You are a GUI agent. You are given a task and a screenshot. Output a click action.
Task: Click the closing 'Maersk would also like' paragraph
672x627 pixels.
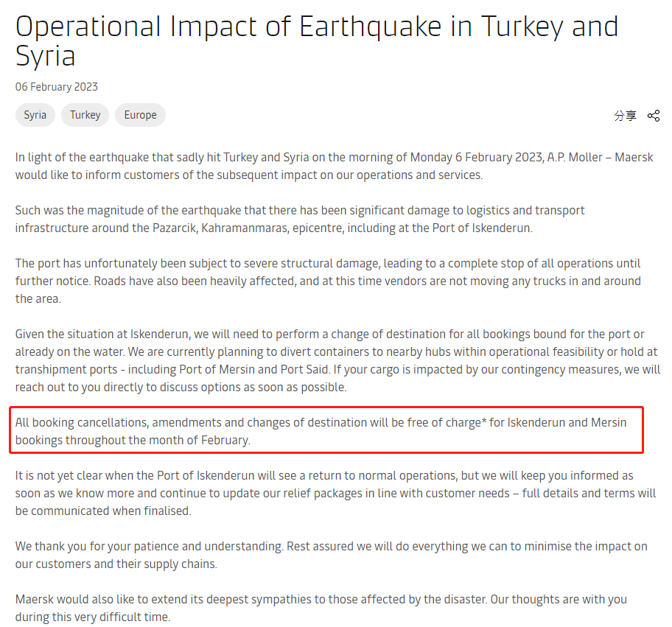point(321,608)
